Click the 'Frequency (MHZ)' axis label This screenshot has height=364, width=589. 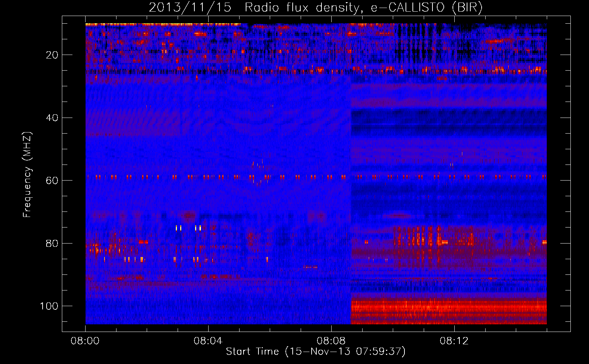point(27,175)
